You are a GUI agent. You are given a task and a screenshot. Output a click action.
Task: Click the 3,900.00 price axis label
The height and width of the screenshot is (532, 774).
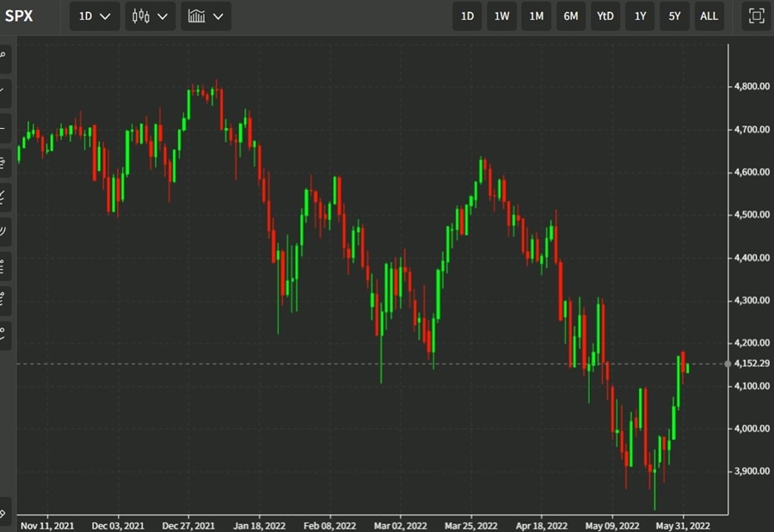point(752,471)
